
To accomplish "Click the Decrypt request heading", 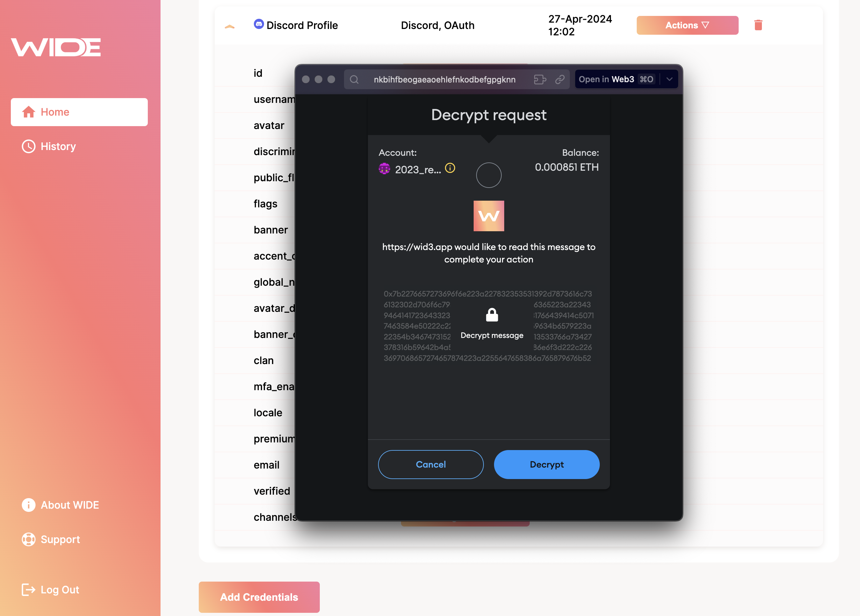I will pyautogui.click(x=489, y=115).
